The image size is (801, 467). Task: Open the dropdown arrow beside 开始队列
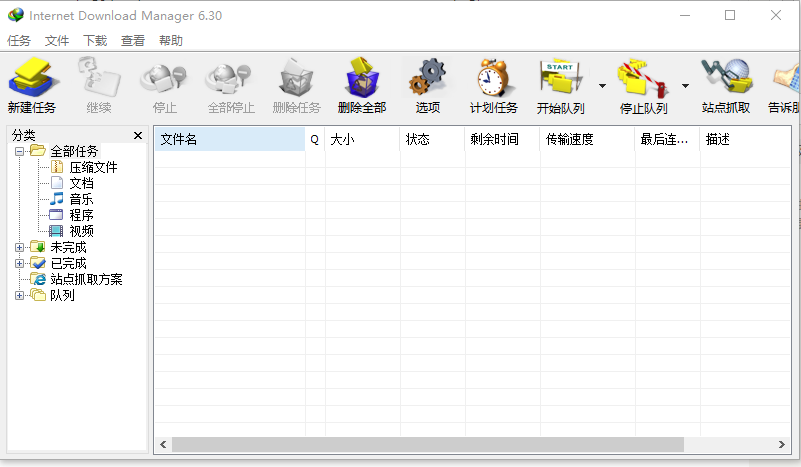[x=603, y=86]
